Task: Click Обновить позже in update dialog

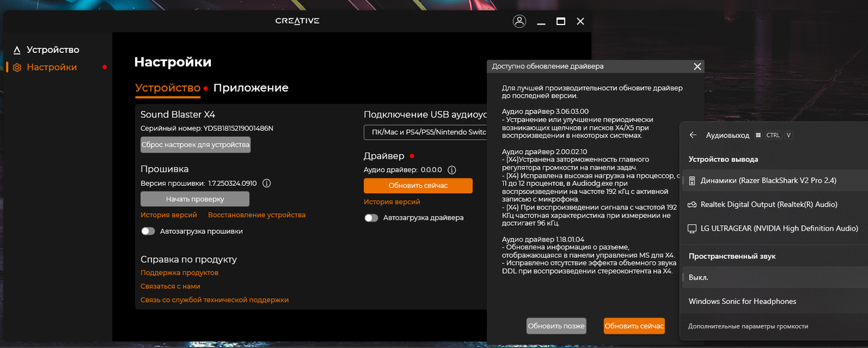Action: 556,326
